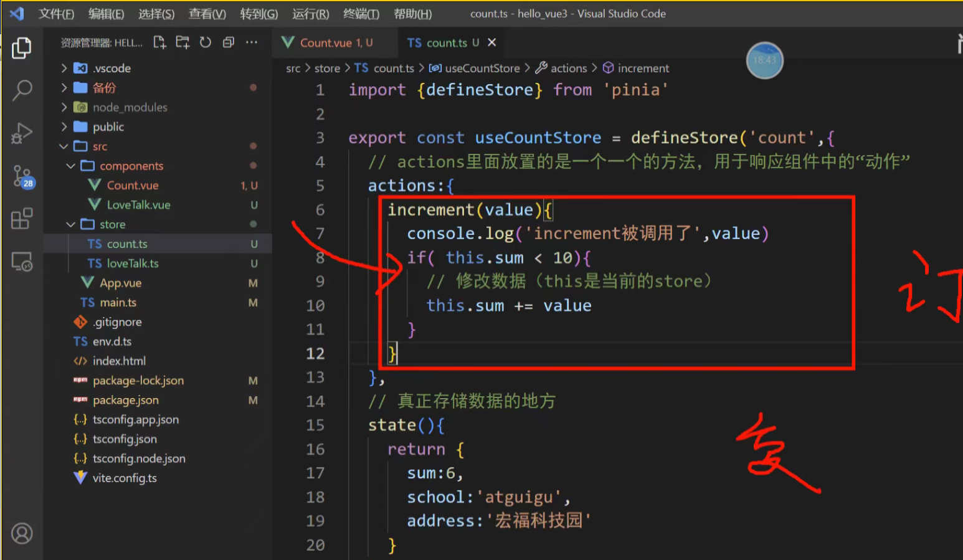
Task: Open the 文件(F) menu
Action: click(56, 14)
